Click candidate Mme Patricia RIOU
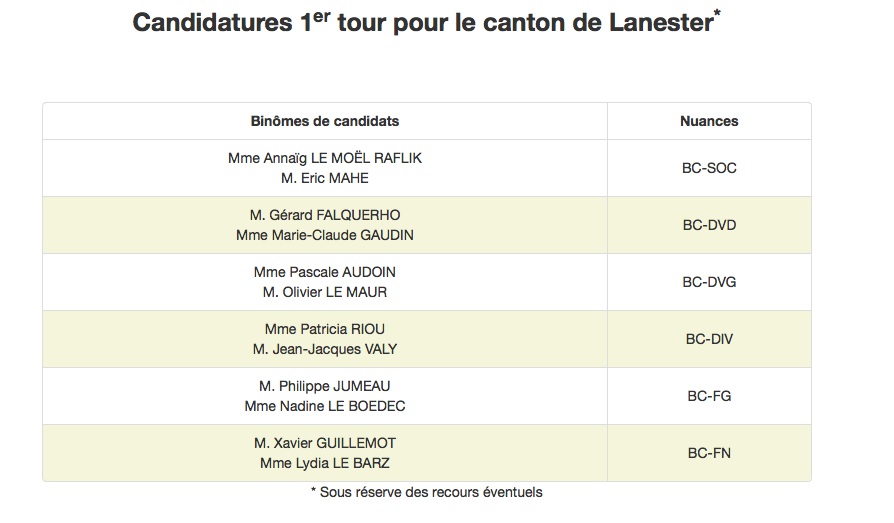This screenshot has height=523, width=894. tap(325, 329)
